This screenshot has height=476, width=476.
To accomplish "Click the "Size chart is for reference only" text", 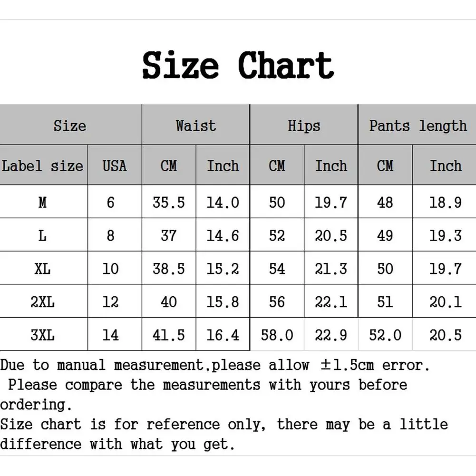I will 223,424.
